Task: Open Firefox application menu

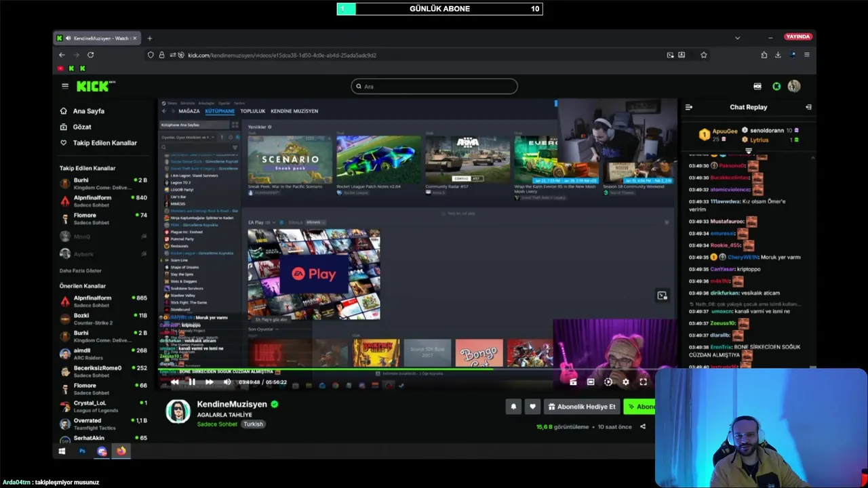Action: [x=807, y=55]
